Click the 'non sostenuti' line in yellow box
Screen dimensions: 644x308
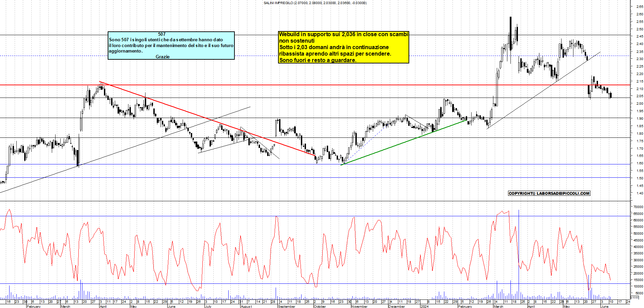coord(297,41)
